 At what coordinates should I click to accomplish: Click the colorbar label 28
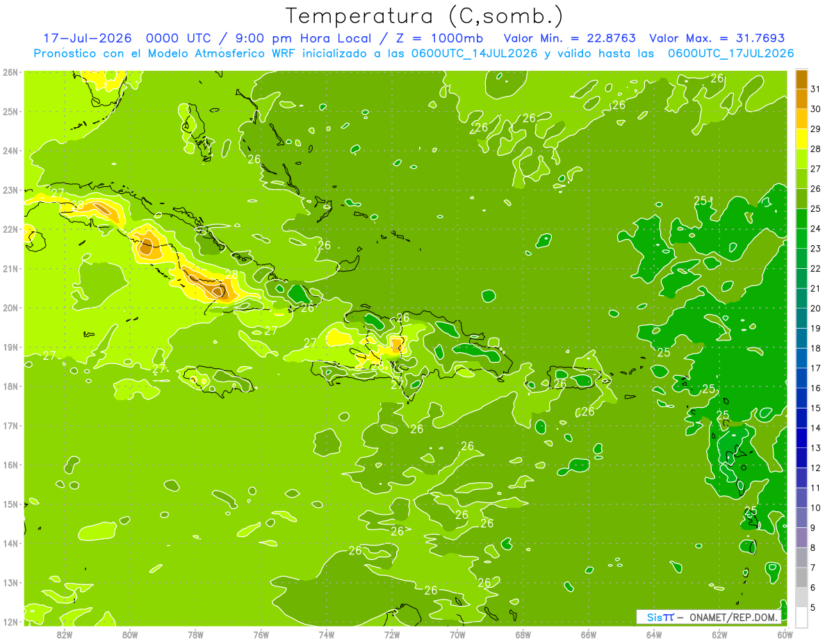point(816,149)
